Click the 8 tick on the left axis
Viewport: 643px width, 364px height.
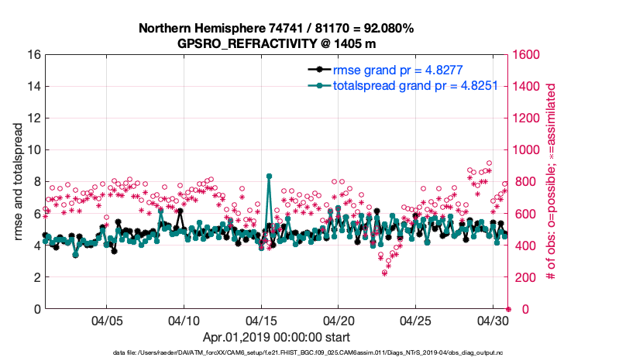[36, 182]
